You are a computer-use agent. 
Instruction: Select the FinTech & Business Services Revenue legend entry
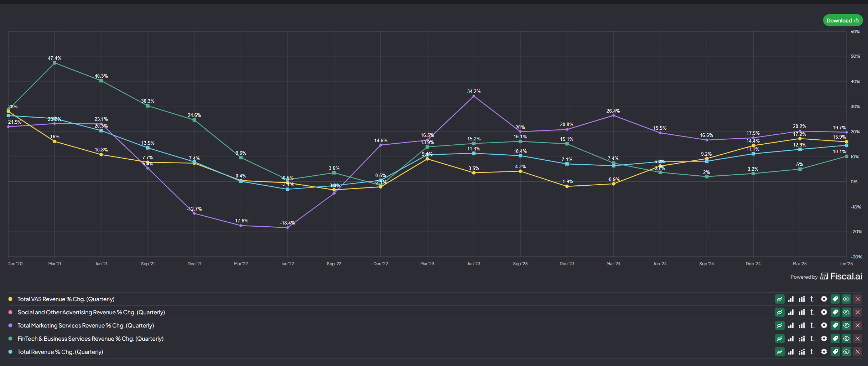pyautogui.click(x=90, y=339)
